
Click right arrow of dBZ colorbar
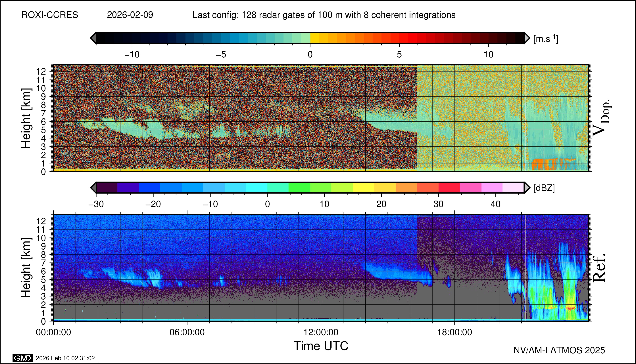(527, 188)
